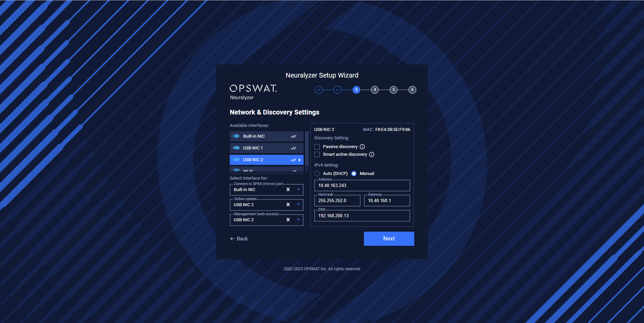This screenshot has height=323, width=644.
Task: Show Passive discovery info tooltip icon
Action: [x=362, y=147]
